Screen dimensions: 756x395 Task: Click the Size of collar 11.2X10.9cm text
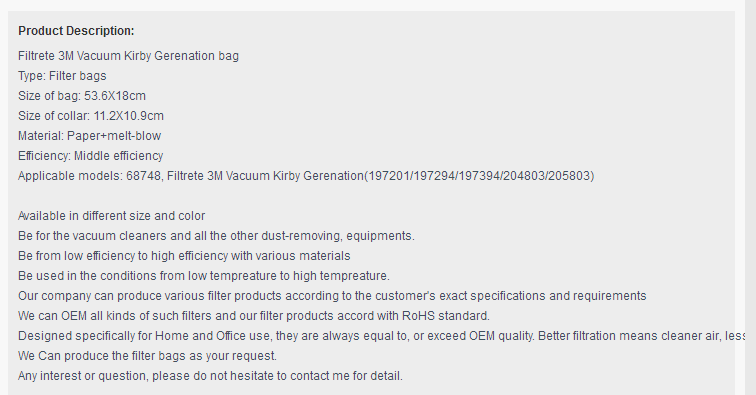click(91, 116)
